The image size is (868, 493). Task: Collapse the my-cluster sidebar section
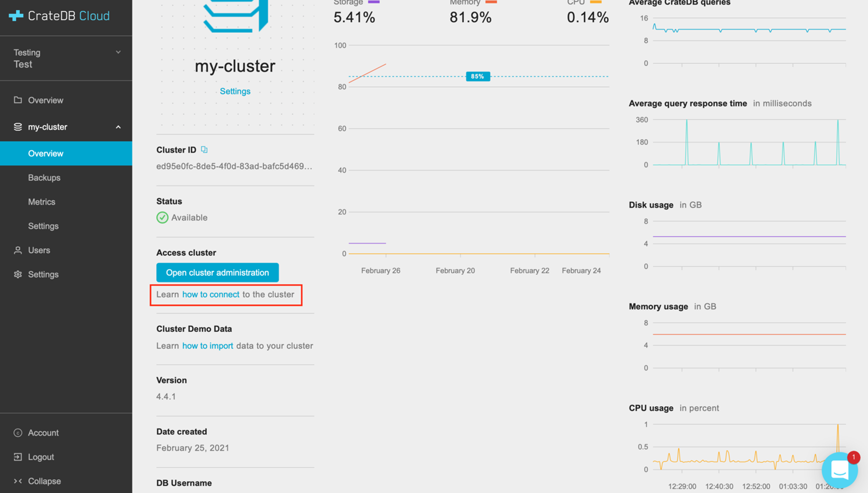118,127
